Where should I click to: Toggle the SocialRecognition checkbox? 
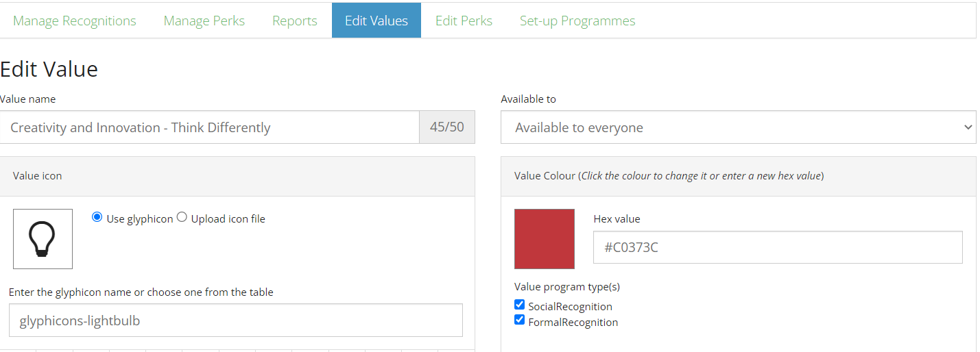[520, 305]
